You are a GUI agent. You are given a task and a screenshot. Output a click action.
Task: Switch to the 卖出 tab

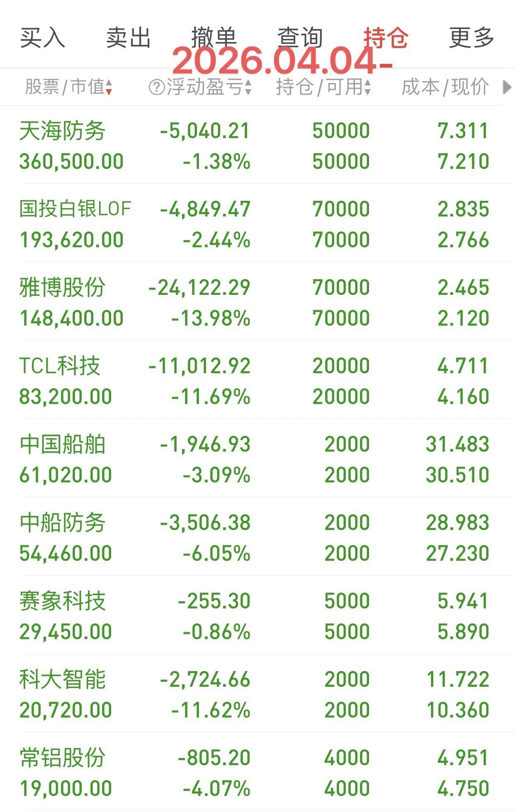coord(129,38)
